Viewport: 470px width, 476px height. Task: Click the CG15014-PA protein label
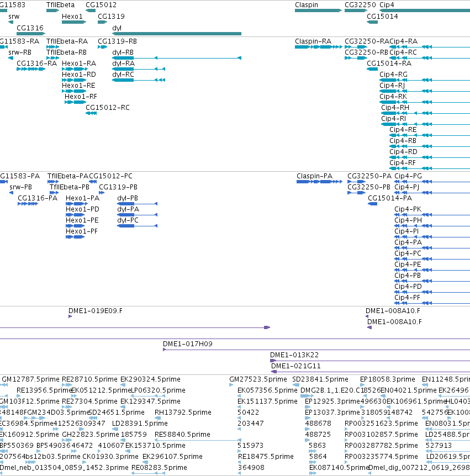390,198
